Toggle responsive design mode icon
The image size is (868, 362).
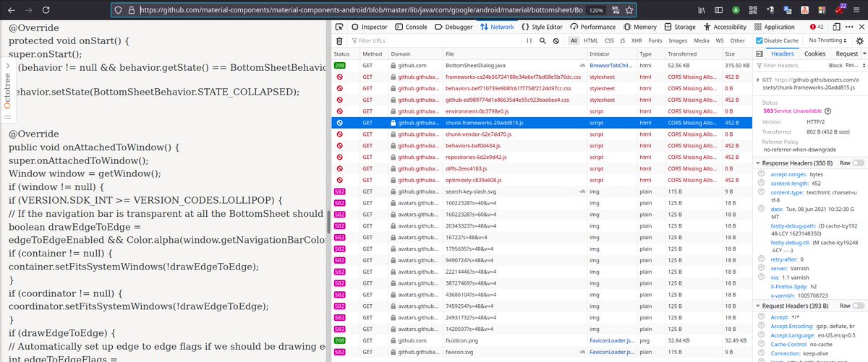pyautogui.click(x=836, y=27)
